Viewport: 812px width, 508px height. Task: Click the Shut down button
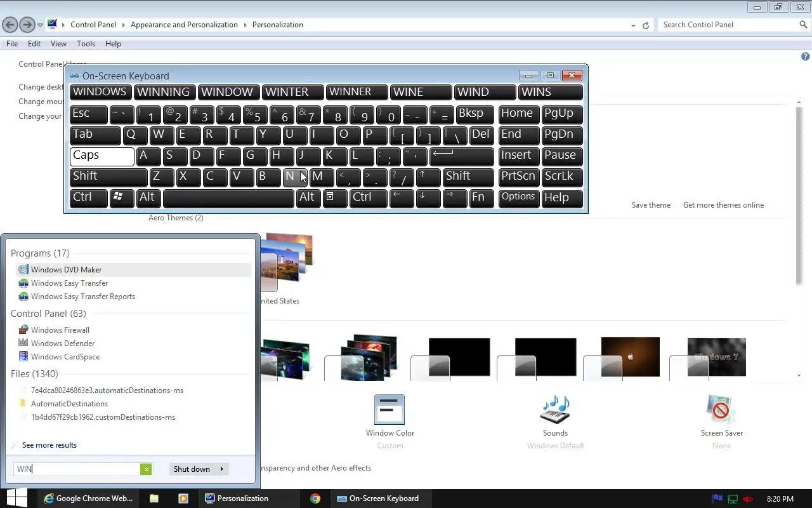pos(192,469)
